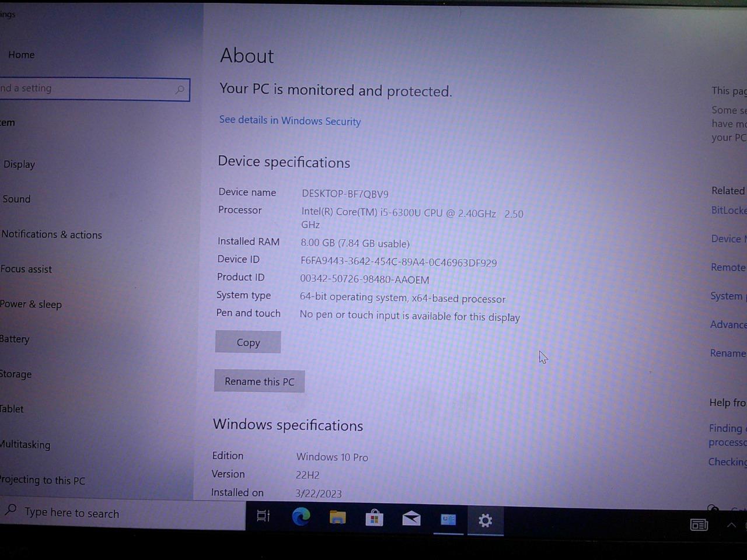
Task: Open the BitLocker settings related link
Action: pos(728,210)
